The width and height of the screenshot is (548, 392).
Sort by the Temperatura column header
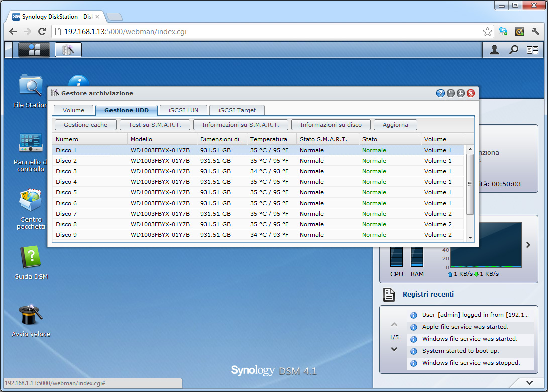click(x=272, y=139)
